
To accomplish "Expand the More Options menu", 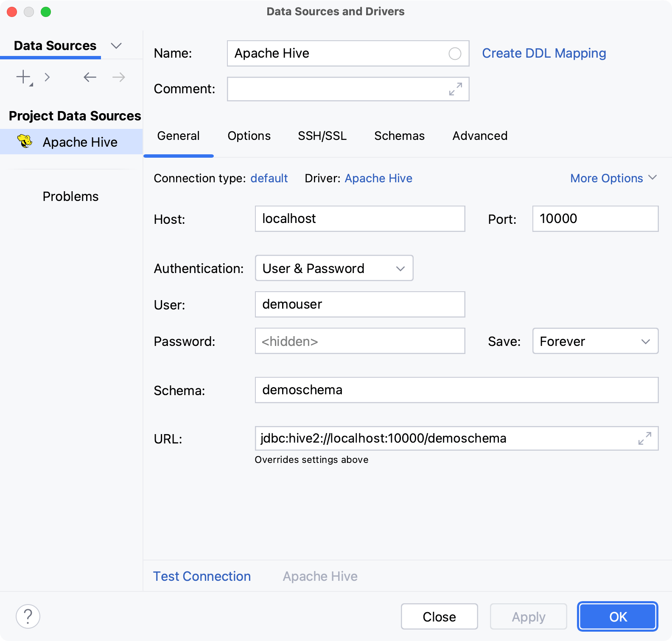I will [613, 178].
